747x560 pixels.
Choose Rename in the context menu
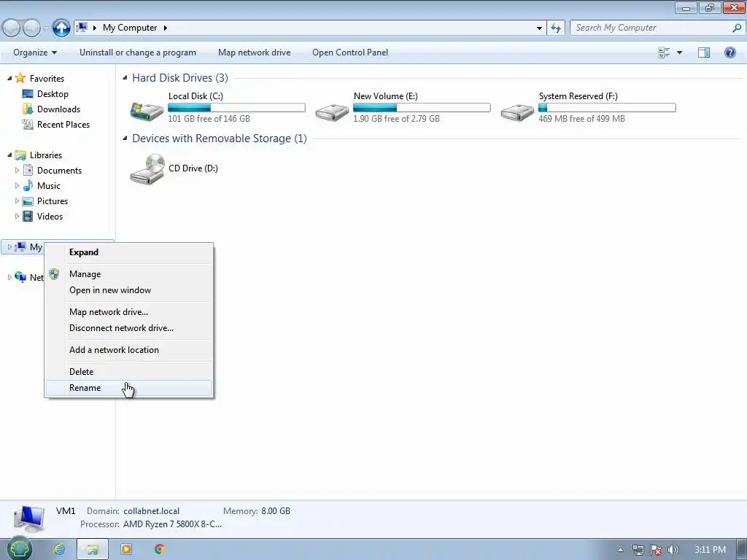point(128,388)
